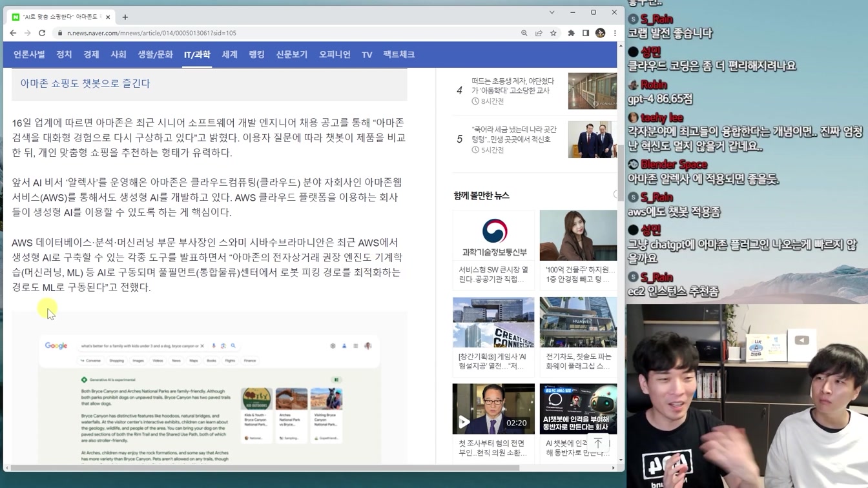Click the chat message 'ec2 인스턴스 추천좀'

(x=673, y=292)
